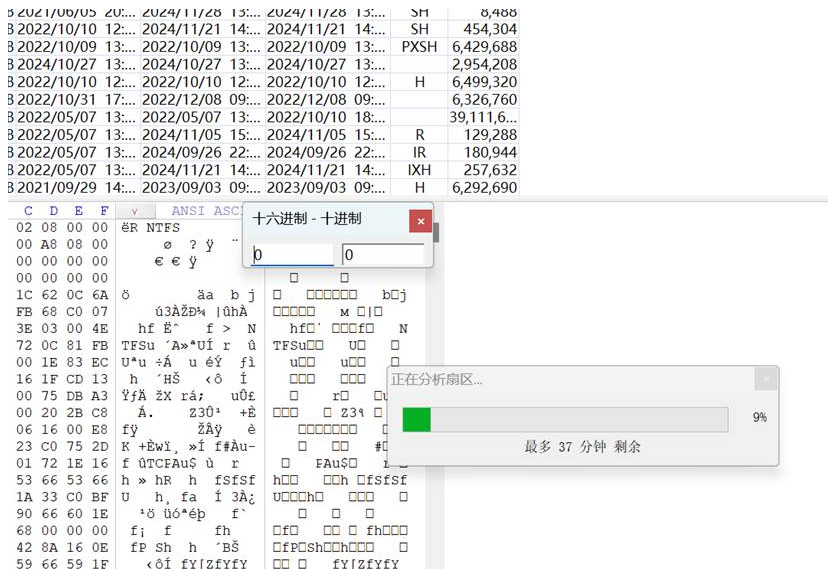Click the fSfSf text in the ANSI column
This screenshot has width=828, height=569.
point(235,480)
